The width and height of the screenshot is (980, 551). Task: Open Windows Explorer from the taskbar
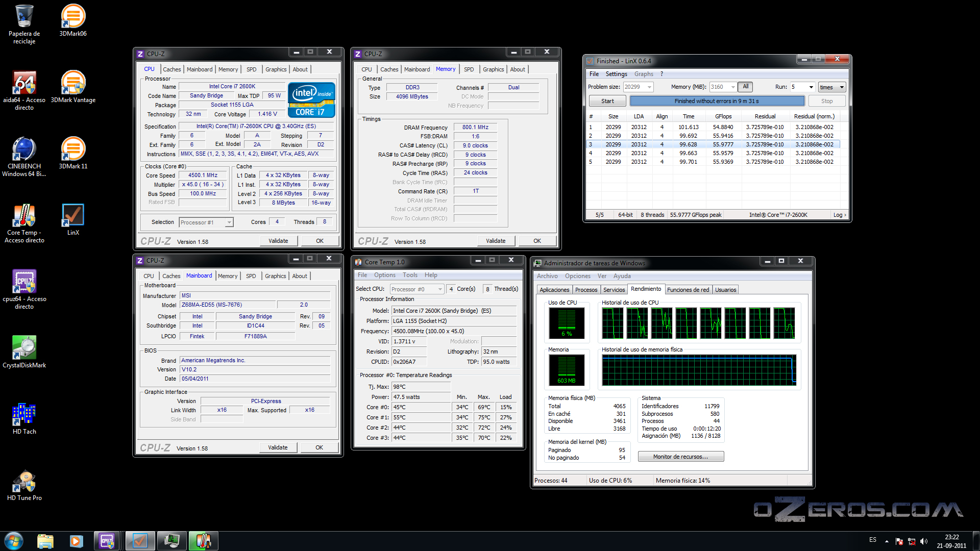(x=45, y=541)
